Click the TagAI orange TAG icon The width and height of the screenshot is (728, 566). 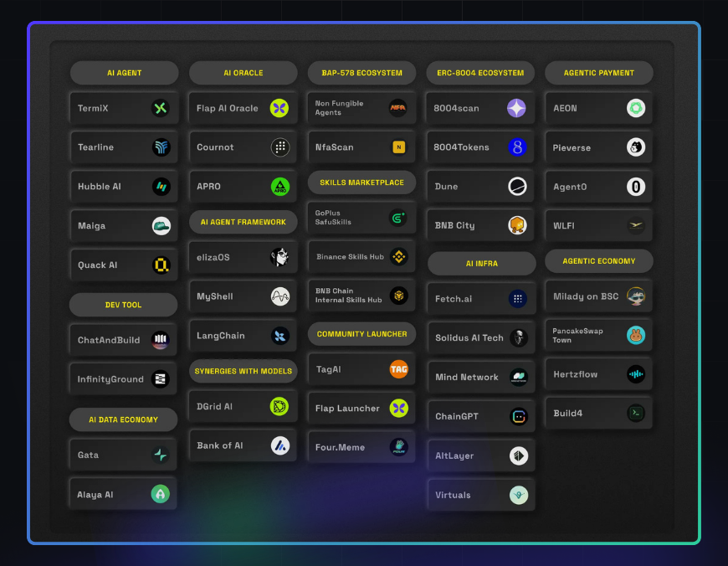tap(399, 369)
